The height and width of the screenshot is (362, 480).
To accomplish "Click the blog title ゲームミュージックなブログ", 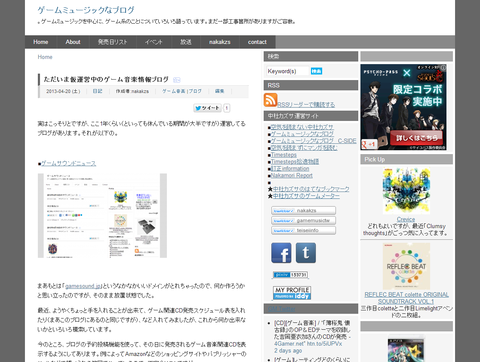I will (86, 10).
